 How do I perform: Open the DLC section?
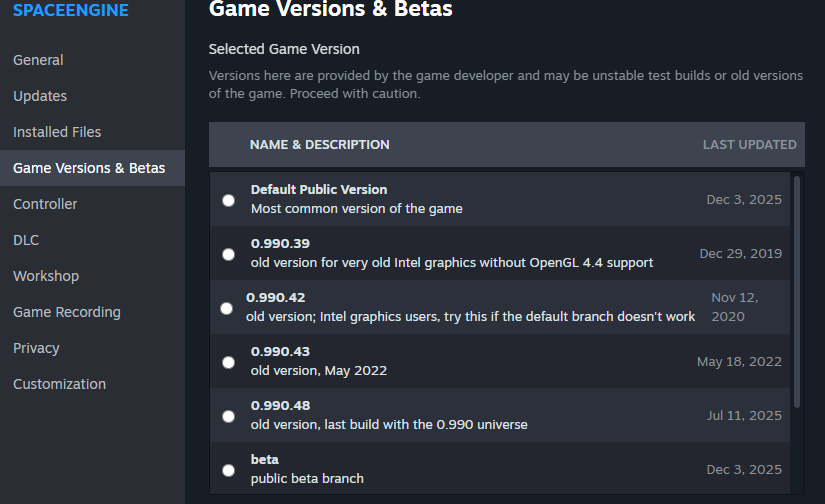click(x=26, y=240)
